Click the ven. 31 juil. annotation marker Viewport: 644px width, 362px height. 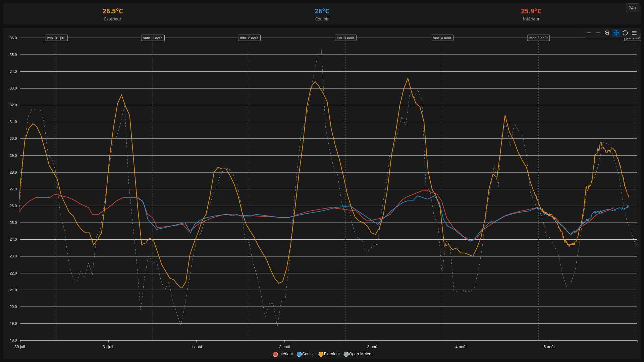point(56,38)
